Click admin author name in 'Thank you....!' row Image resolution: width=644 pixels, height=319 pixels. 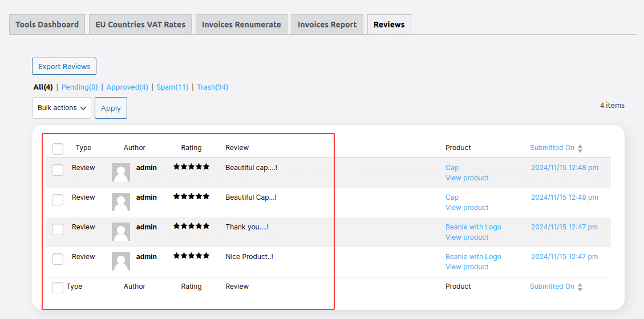point(147,227)
